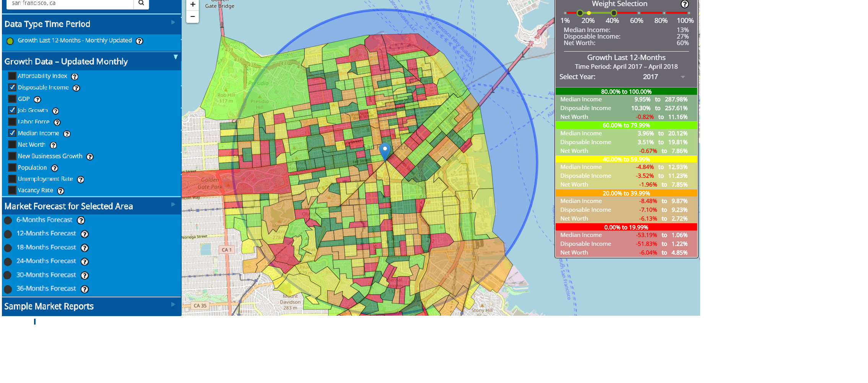Open help icon next to 24-Months Forecast
The height and width of the screenshot is (383, 868).
click(x=85, y=261)
